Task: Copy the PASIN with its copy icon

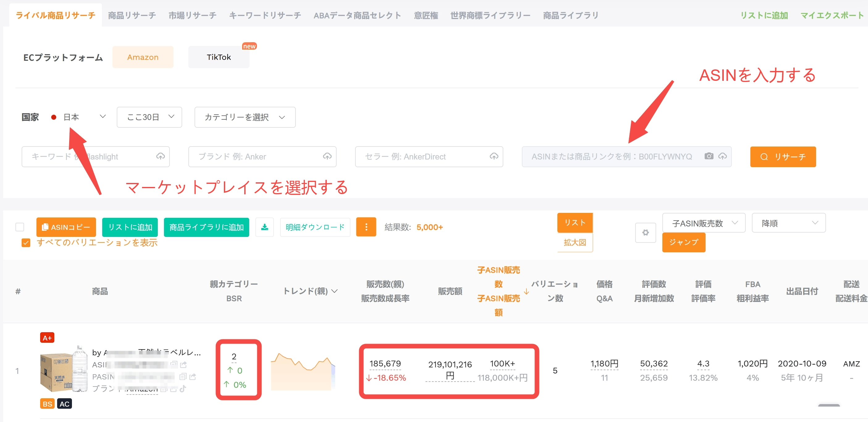Action: pos(183,377)
